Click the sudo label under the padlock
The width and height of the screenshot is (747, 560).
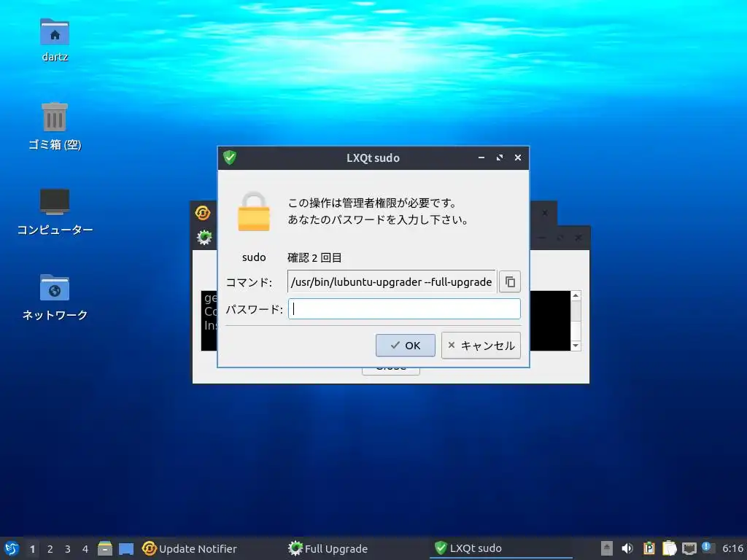[x=254, y=257]
